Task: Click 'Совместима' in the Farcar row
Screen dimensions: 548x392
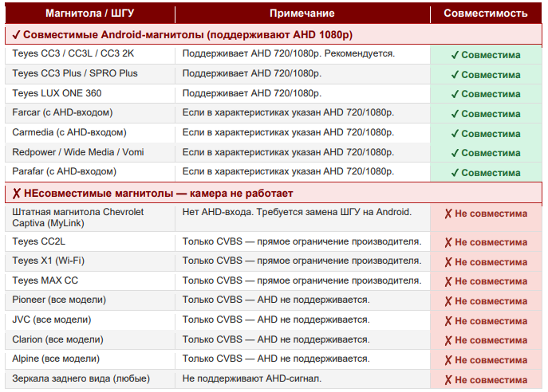Action: pos(486,114)
